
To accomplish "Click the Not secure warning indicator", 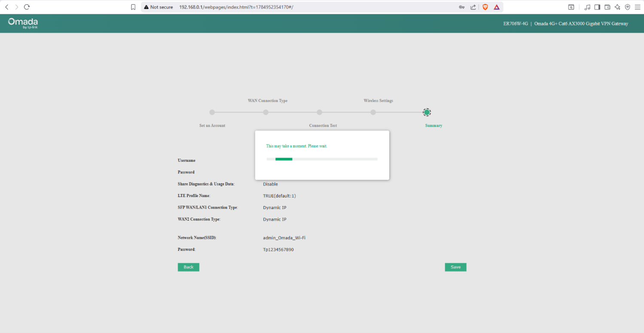I will 159,7.
